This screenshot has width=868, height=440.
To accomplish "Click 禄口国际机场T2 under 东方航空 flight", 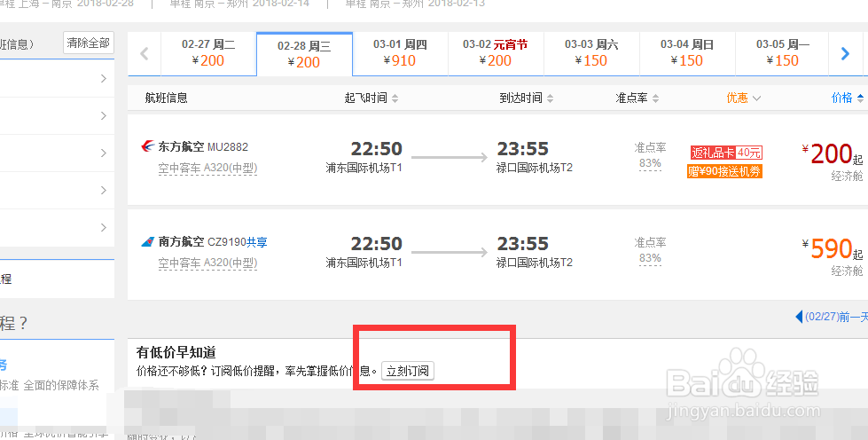I will [535, 168].
